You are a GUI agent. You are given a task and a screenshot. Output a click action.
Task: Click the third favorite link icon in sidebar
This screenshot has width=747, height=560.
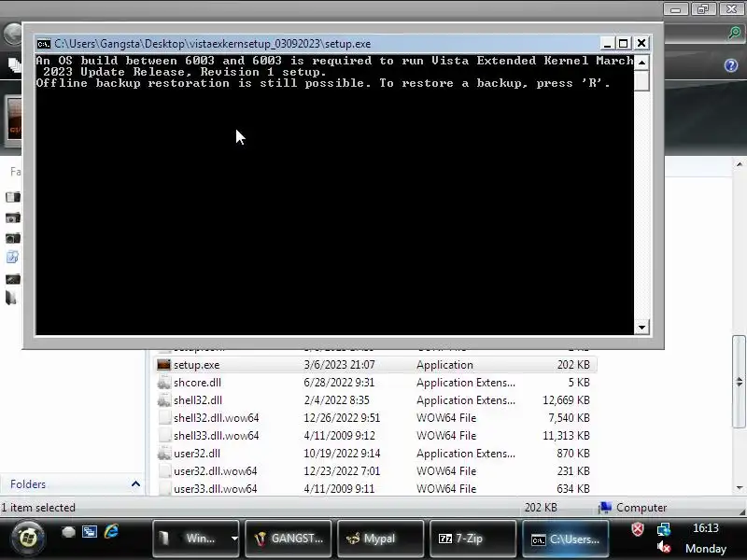[13, 238]
